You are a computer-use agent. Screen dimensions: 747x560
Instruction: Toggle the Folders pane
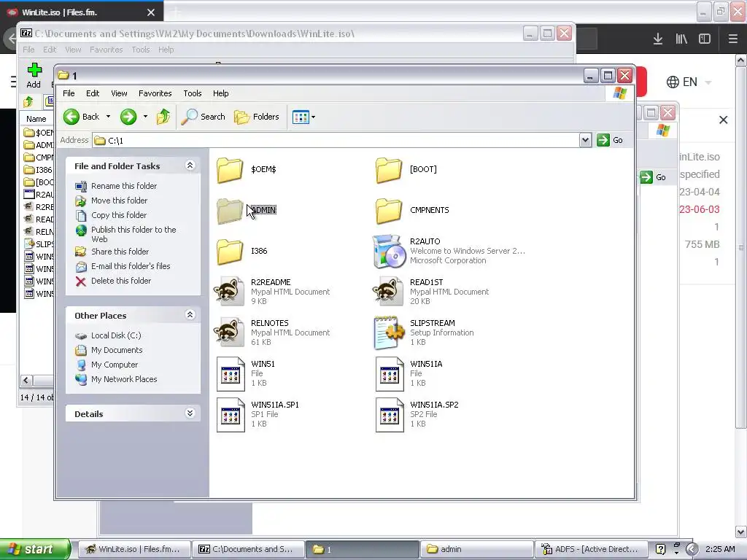[256, 117]
